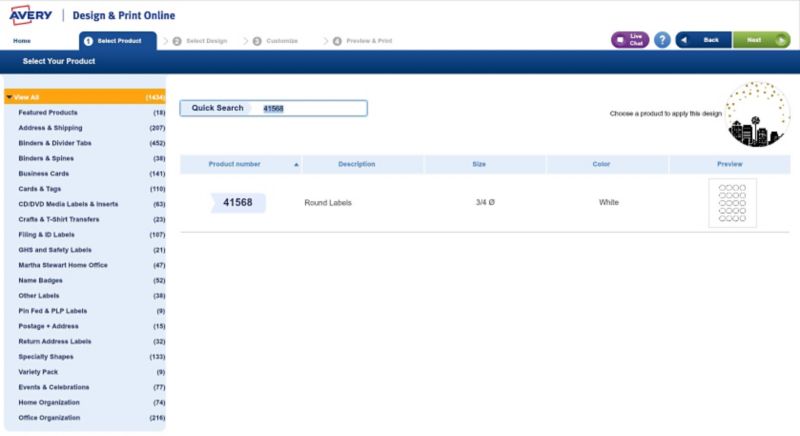Go to the Customize step
Screen dimensions: 800x436
point(276,41)
